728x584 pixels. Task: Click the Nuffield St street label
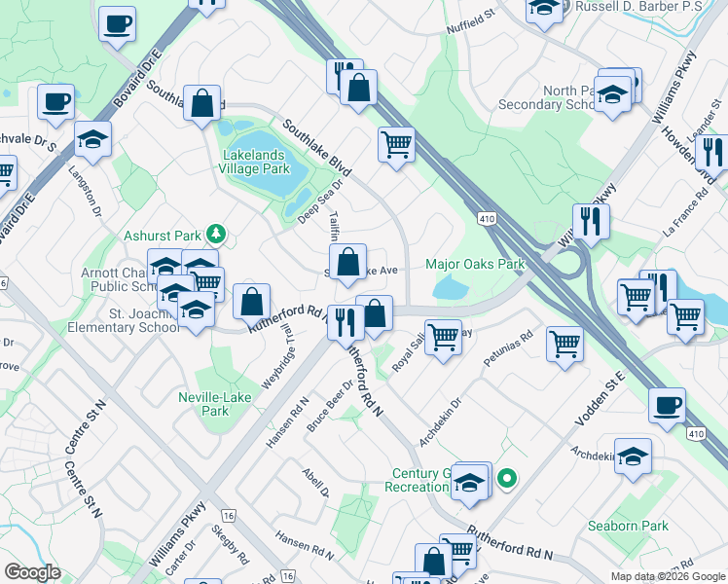coord(471,21)
